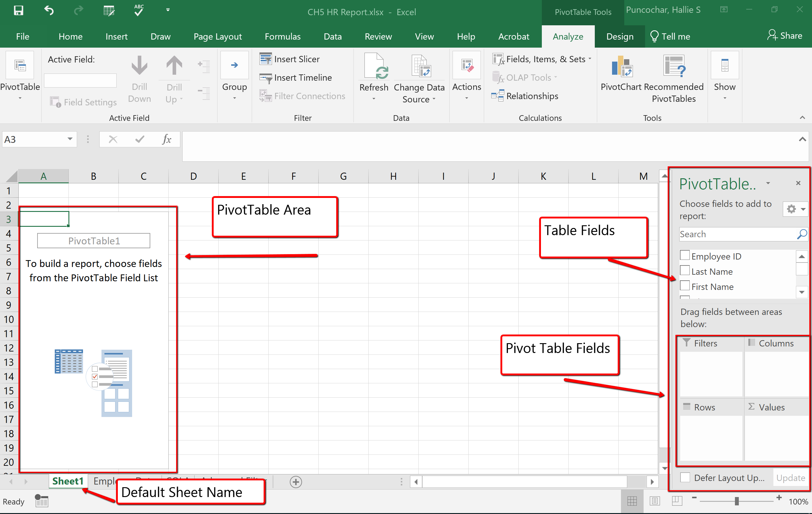Click the Field Settings button

(85, 102)
